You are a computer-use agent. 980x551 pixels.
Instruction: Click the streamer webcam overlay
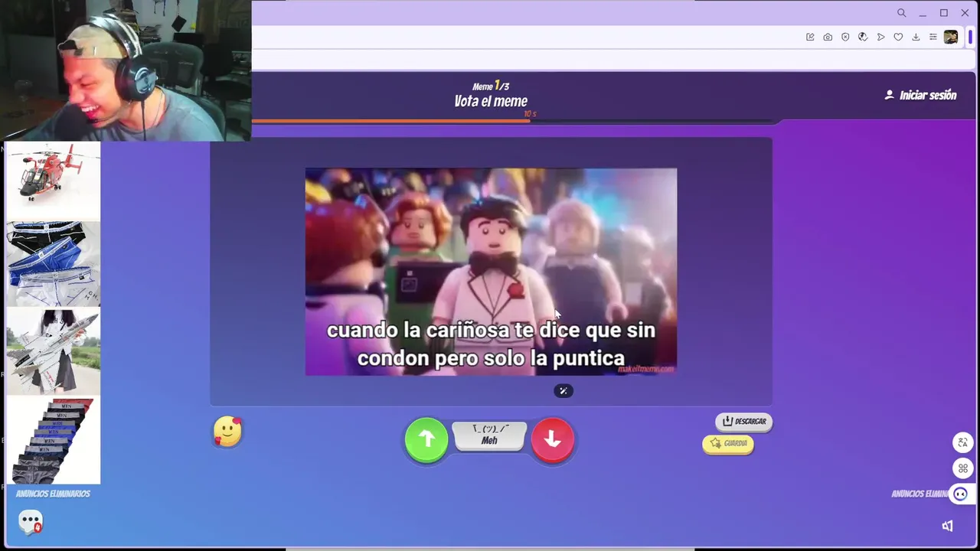pos(126,70)
